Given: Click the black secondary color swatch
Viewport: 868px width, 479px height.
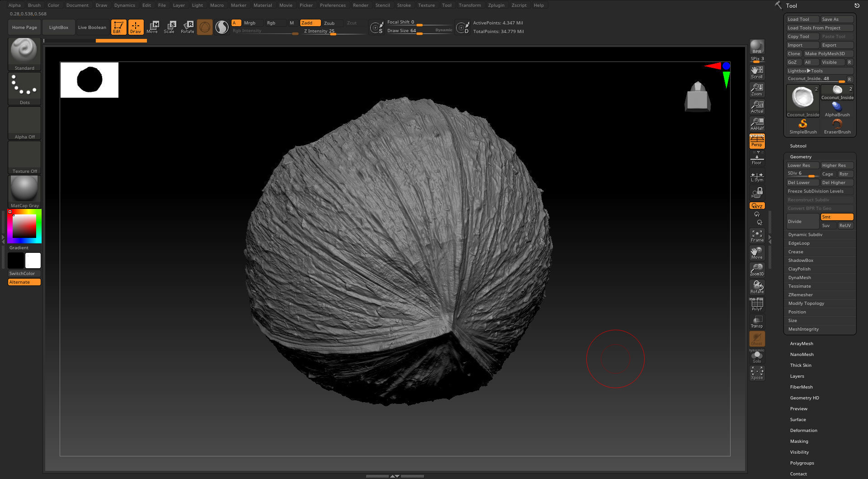Looking at the screenshot, I should click(x=15, y=261).
